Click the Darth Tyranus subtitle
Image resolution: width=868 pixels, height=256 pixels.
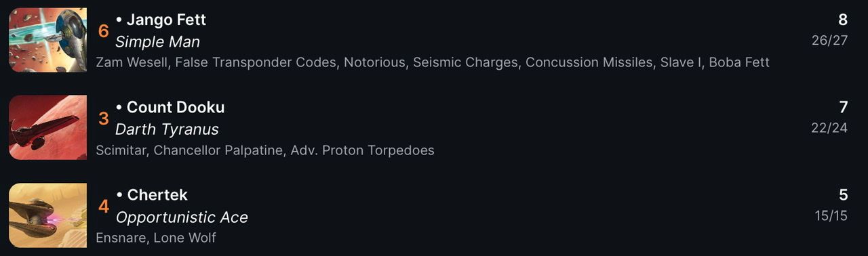tap(167, 129)
